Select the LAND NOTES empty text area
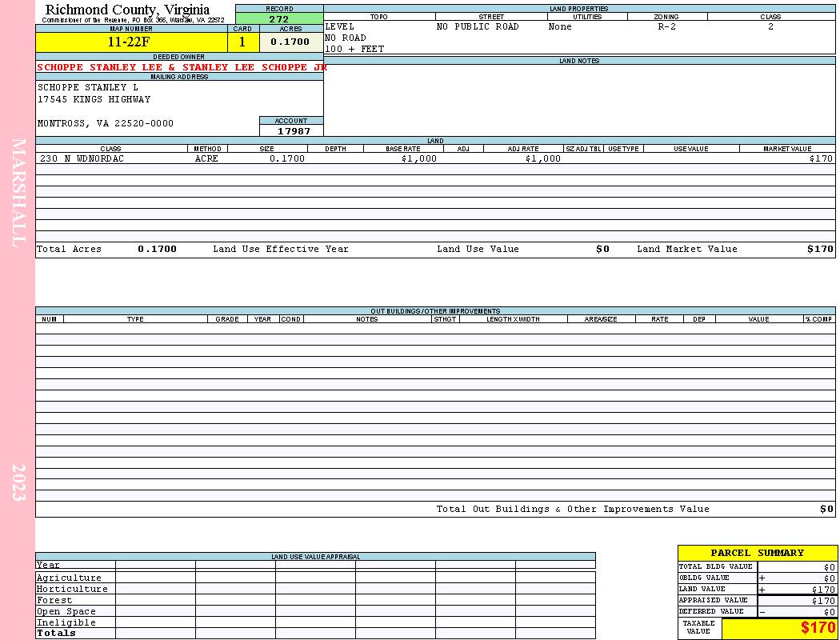The width and height of the screenshot is (840, 640). [x=579, y=100]
